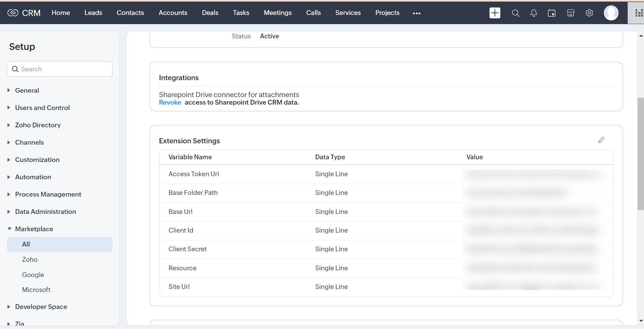
Task: Open the Projects module tab
Action: [x=387, y=13]
